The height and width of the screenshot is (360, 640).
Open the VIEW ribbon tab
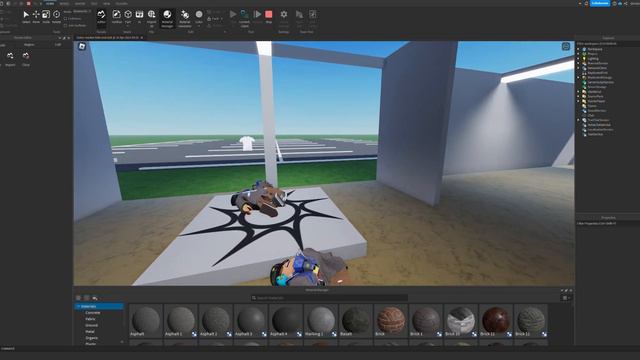pos(107,3)
